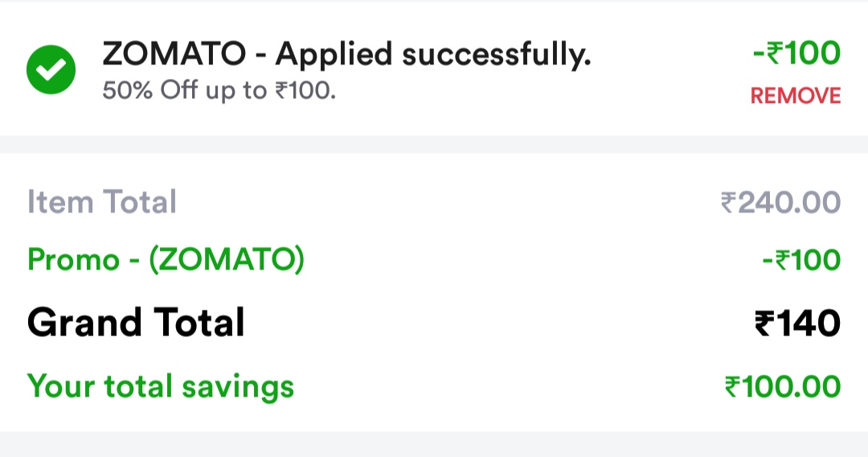The width and height of the screenshot is (868, 457).
Task: Select the Item Total label
Action: 102,202
